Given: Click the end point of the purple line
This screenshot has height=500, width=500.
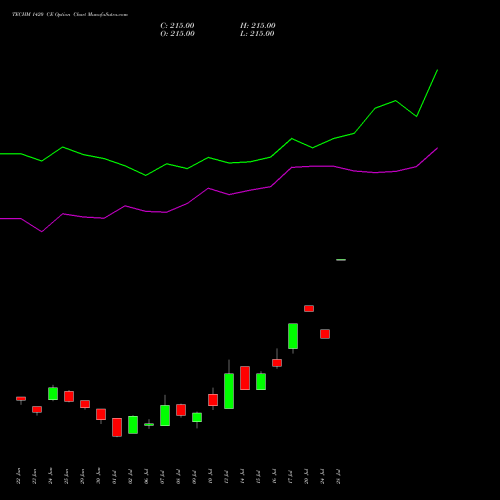Looking at the screenshot, I should [437, 148].
